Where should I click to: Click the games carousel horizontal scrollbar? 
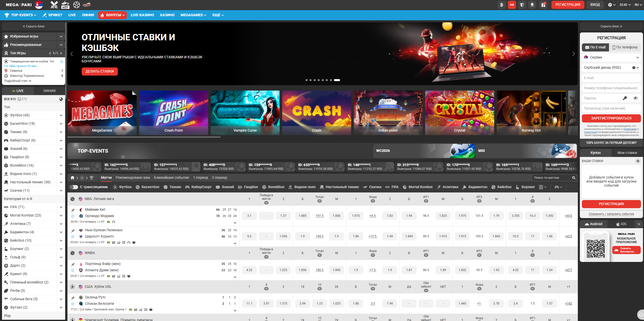pyautogui.click(x=144, y=137)
